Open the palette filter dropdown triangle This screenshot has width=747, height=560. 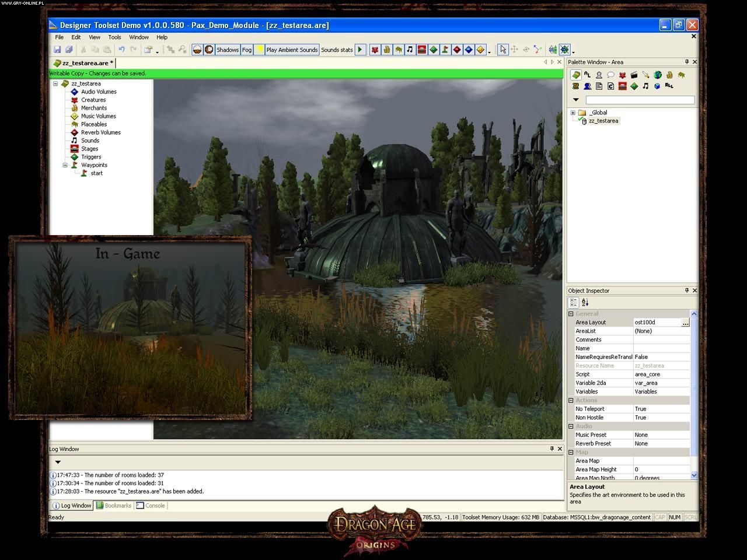(575, 100)
